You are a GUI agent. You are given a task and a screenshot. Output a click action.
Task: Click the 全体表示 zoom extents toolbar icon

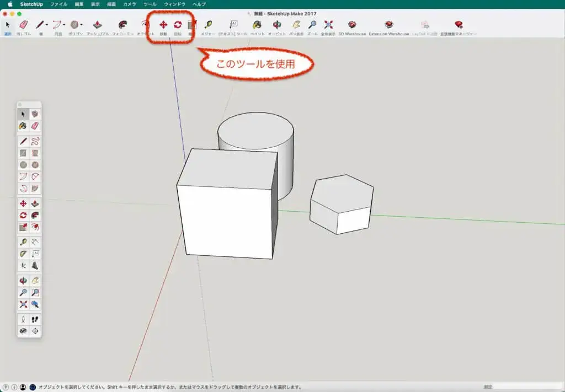coord(328,25)
